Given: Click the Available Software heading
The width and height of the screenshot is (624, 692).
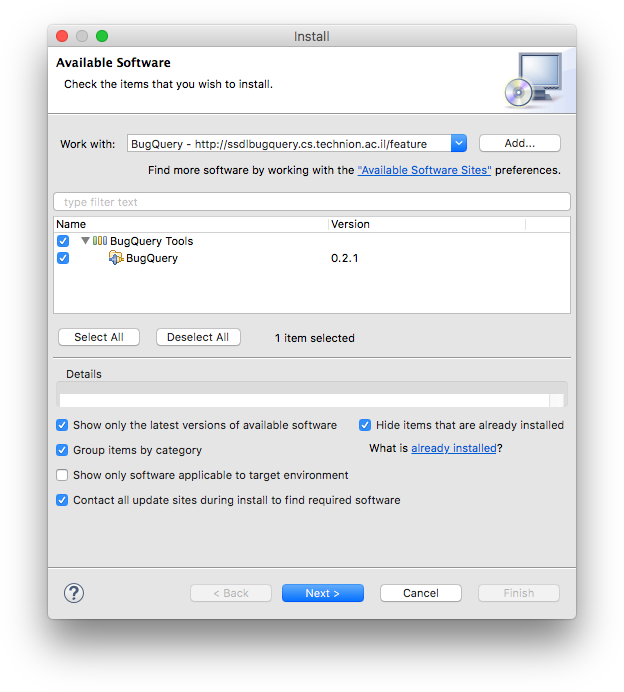Looking at the screenshot, I should 113,63.
